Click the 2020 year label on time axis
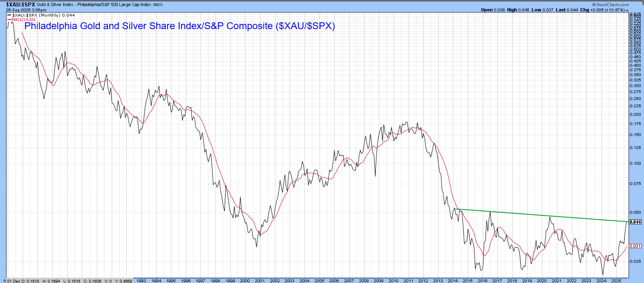 point(542,281)
